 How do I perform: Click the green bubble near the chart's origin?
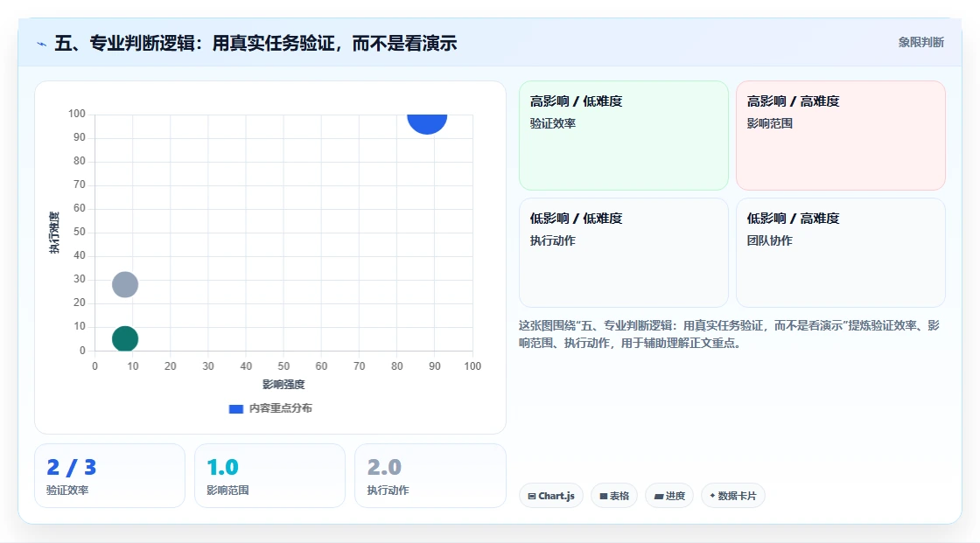coord(125,338)
